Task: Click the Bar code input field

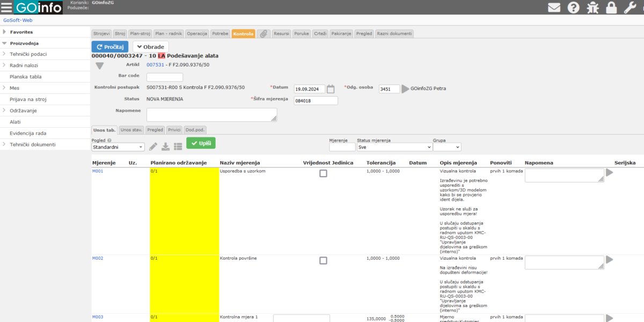Action: [x=165, y=77]
